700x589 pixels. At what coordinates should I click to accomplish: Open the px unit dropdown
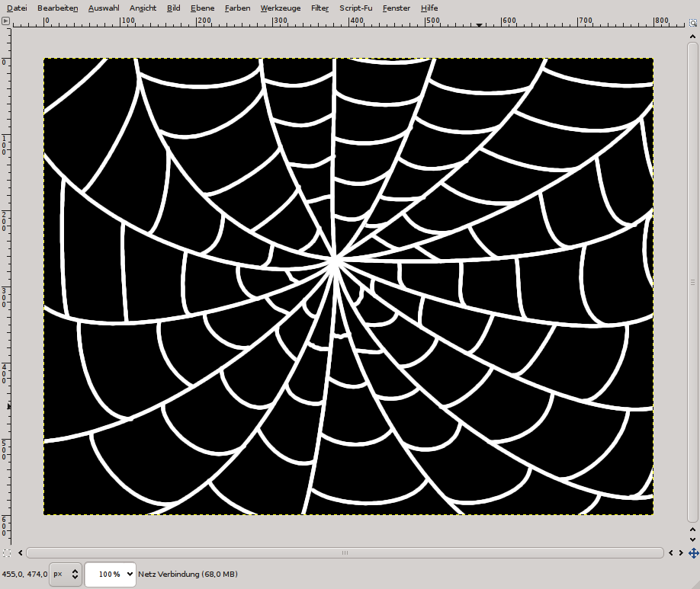pyautogui.click(x=65, y=575)
